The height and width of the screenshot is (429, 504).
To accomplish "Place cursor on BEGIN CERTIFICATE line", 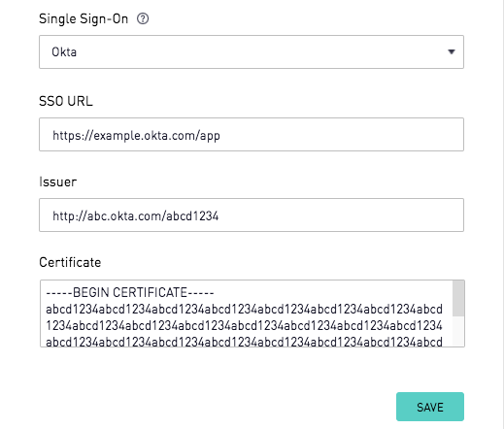I will (x=130, y=292).
